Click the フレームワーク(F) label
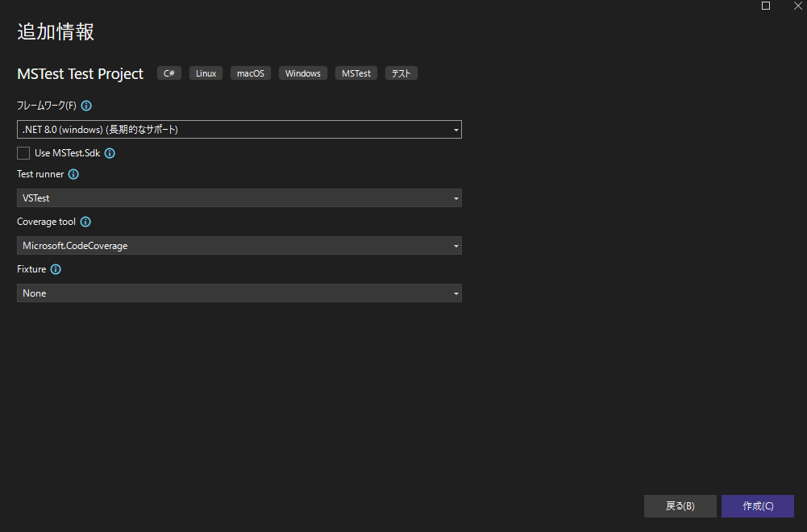 click(46, 106)
